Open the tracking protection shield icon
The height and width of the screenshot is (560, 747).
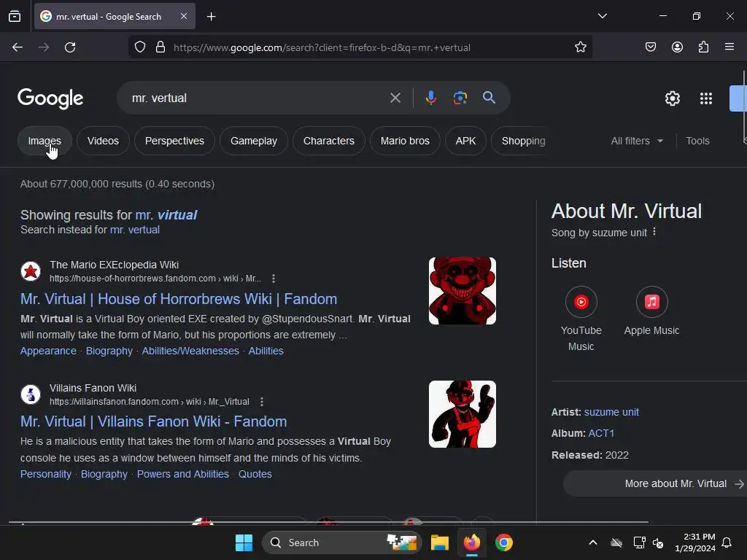pos(140,47)
